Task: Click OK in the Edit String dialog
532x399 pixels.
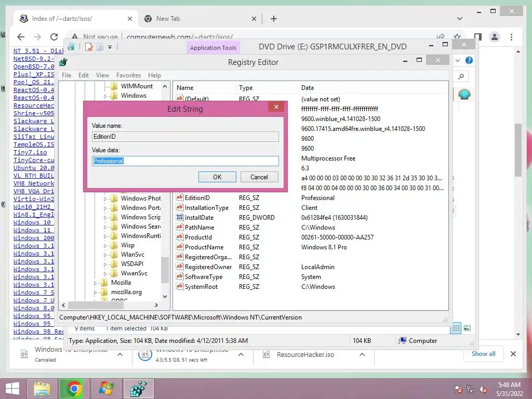Action: [217, 177]
